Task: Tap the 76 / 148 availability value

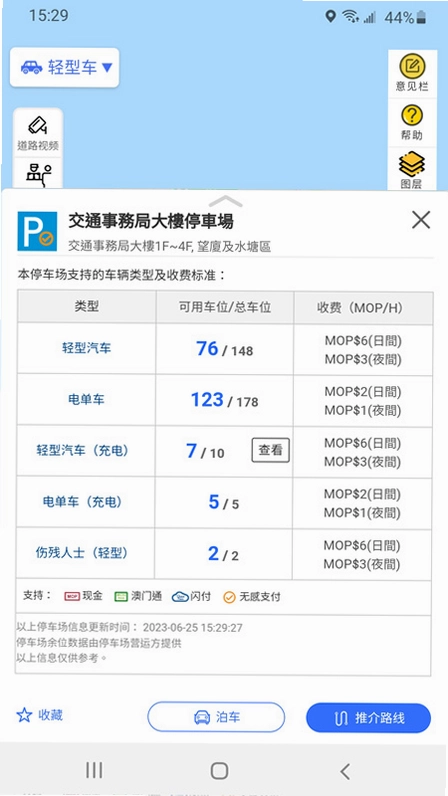Action: [225, 349]
